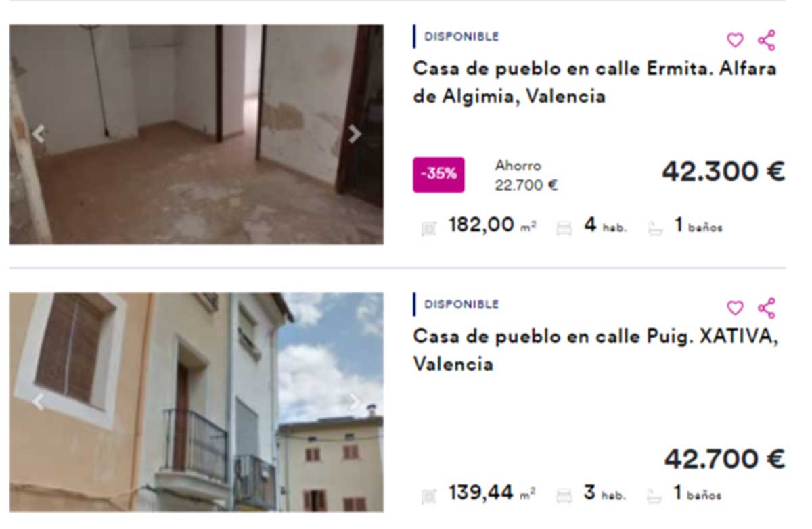Open the XATIVA house facade photo
The height and width of the screenshot is (529, 812).
pyautogui.click(x=196, y=402)
